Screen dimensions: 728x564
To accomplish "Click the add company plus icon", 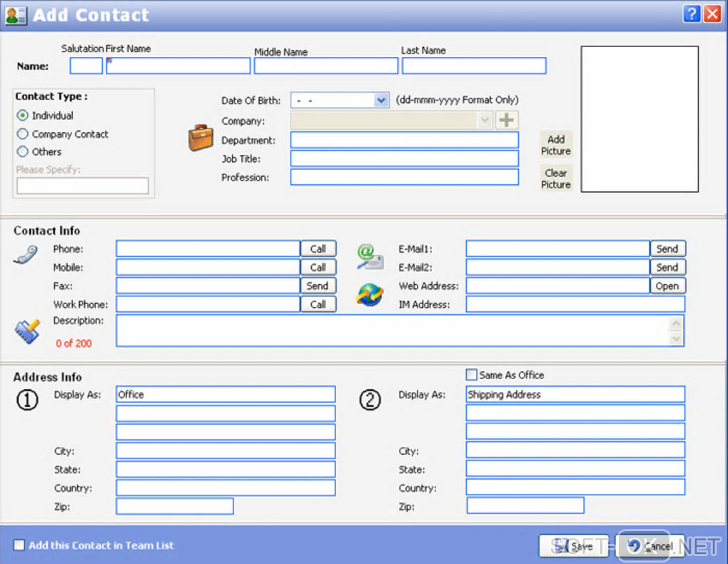I will click(x=507, y=121).
